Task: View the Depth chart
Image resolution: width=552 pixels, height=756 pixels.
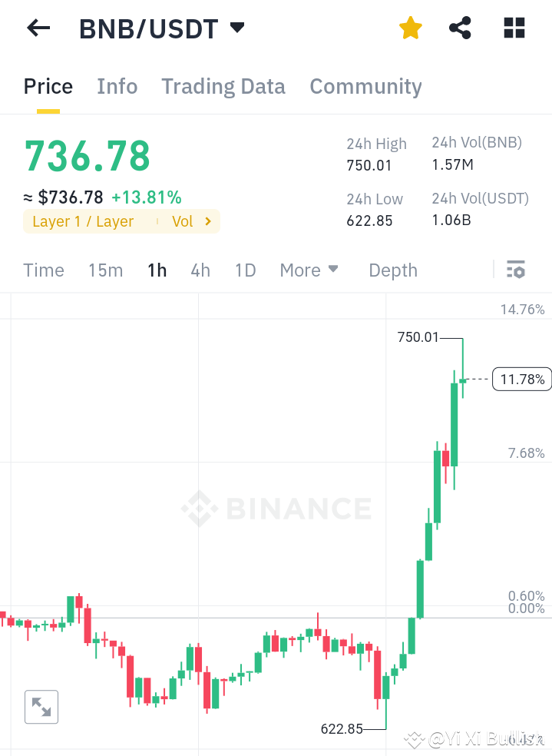Action: coord(392,270)
